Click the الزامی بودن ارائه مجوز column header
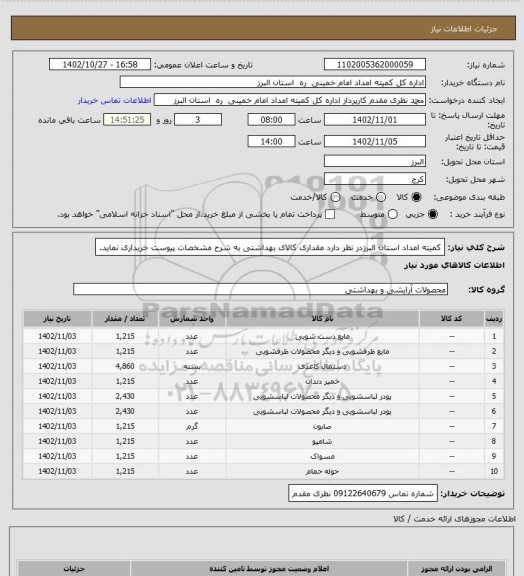The width and height of the screenshot is (524, 576). tap(456, 569)
